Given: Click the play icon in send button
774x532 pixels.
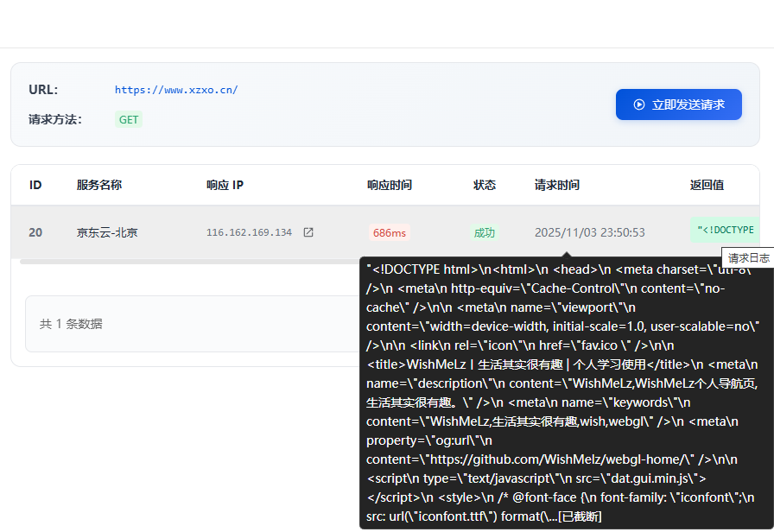Looking at the screenshot, I should click(639, 104).
